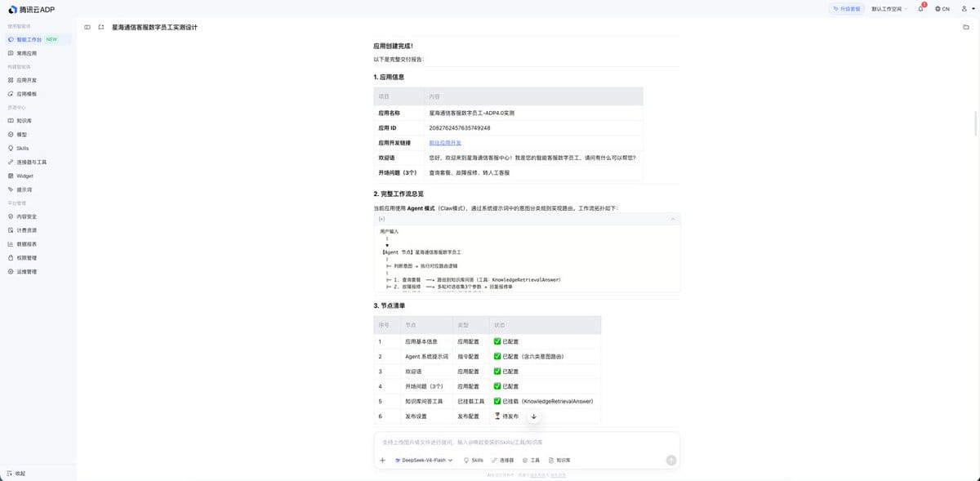Screen dimensions: 980x481
Task: Open the DeepSeek-V4-Flash model dropdown
Action: pos(423,460)
